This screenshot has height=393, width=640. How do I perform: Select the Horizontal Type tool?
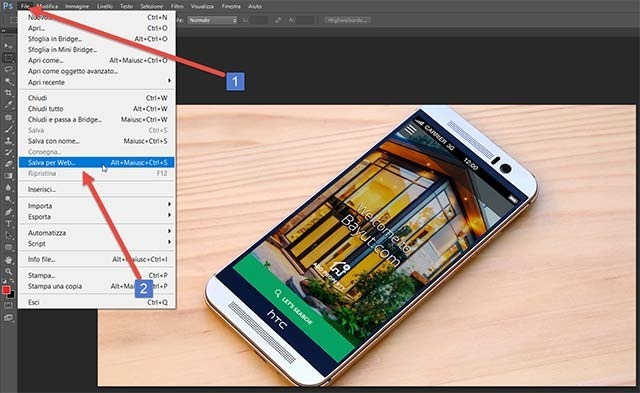coord(8,224)
